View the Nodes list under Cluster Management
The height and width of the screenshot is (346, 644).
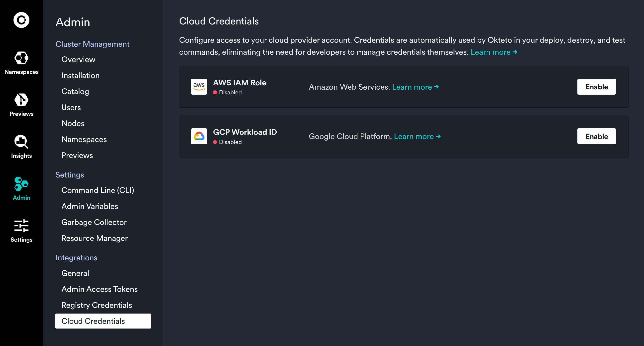coord(73,123)
